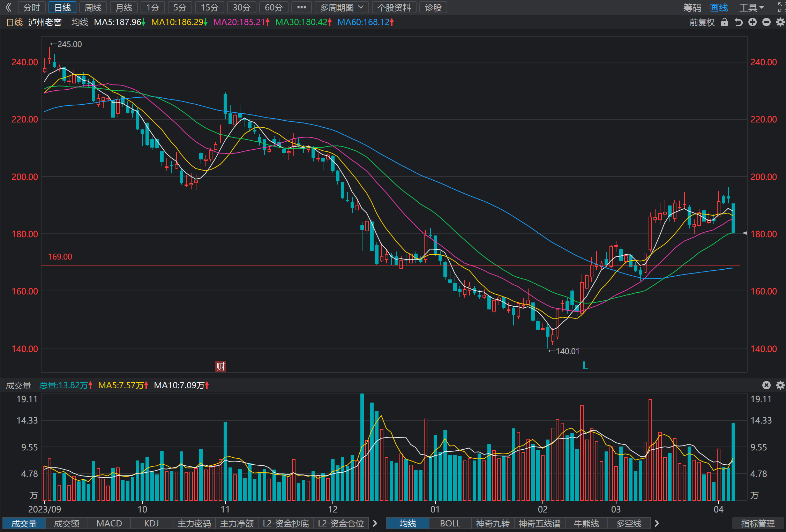Switch to L2-资金抄底 indicator
Viewport: 786px width, 532px height.
[x=286, y=523]
